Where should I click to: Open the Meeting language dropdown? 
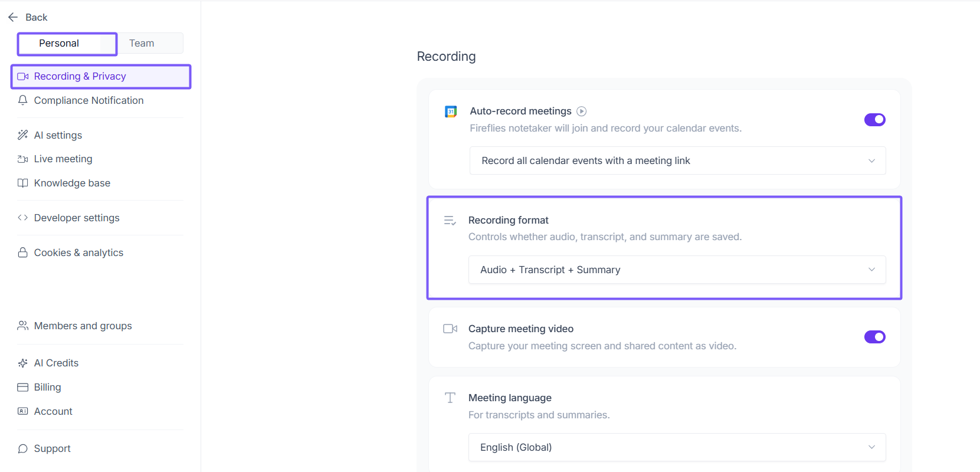(x=677, y=447)
